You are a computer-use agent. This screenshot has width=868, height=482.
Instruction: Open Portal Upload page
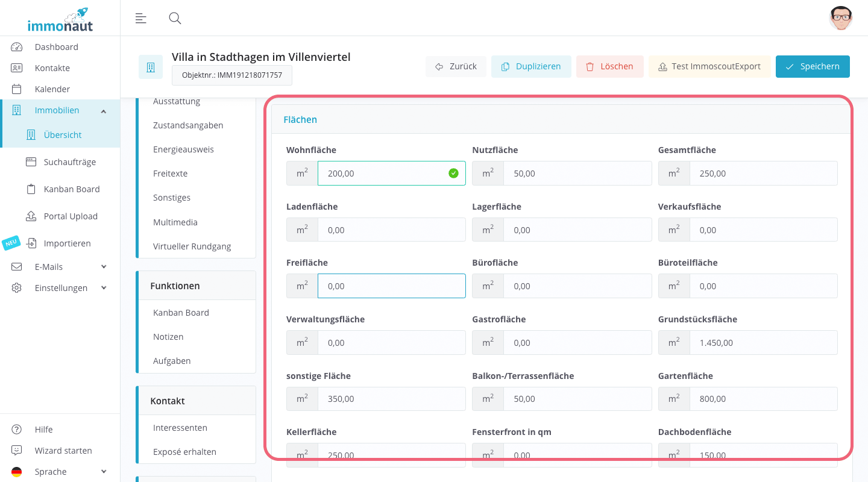[71, 216]
